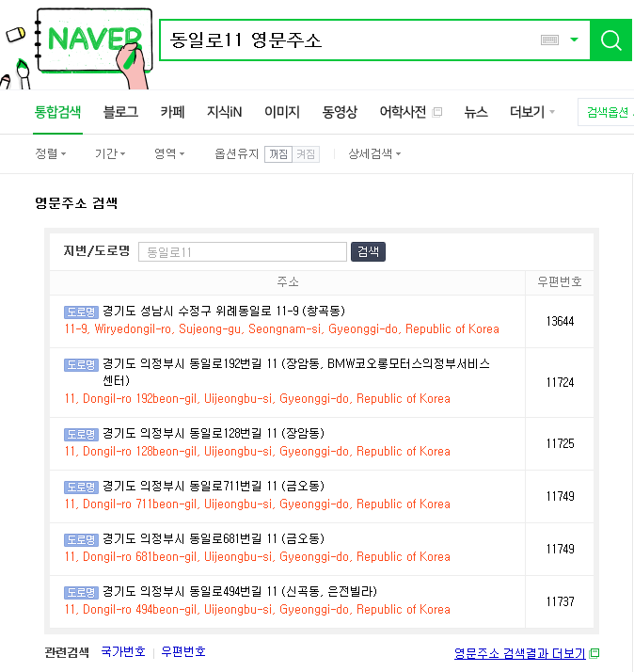Expand the 더보기 tab menu
634x672 pixels.
click(531, 112)
